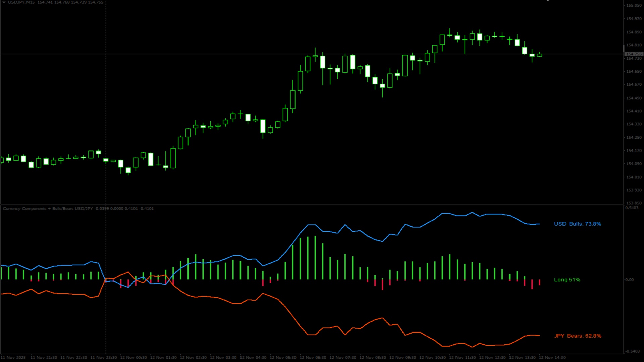The width and height of the screenshot is (644, 362).
Task: Click the 12 Nov 10:30 time label
Action: pos(432,358)
